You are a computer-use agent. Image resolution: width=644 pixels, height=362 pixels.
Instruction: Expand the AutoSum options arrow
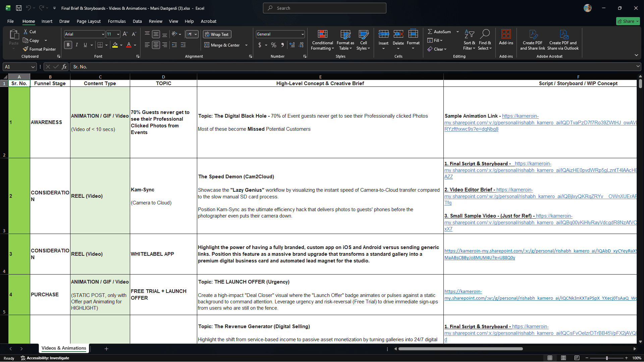pos(458,32)
